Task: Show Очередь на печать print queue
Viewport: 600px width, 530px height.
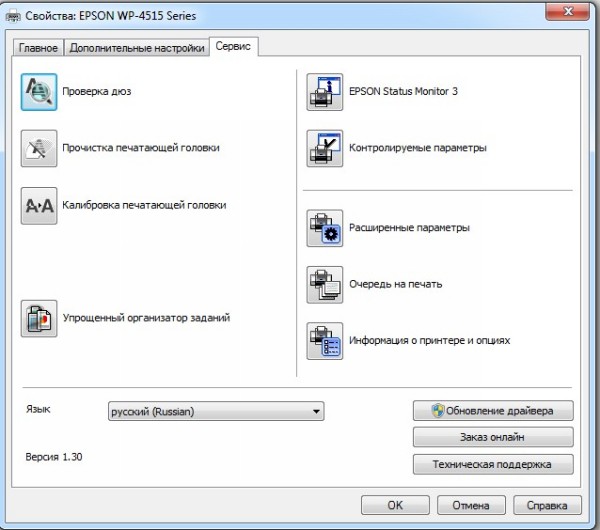Action: click(x=324, y=284)
